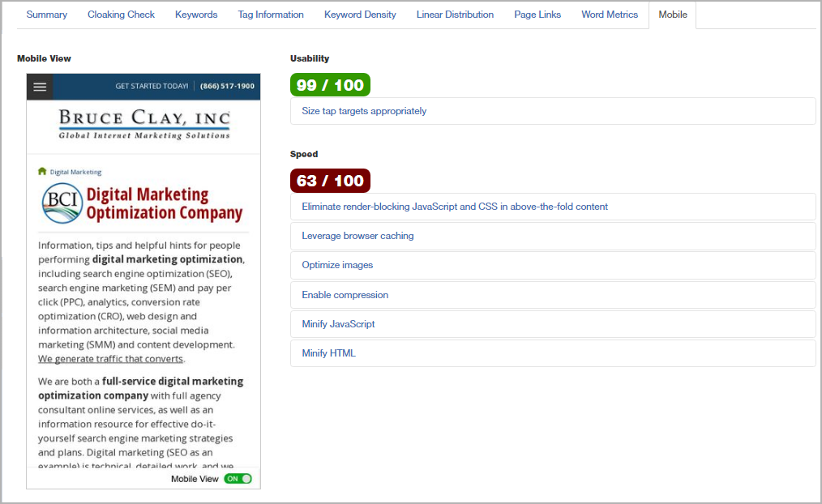Viewport: 822px width, 504px height.
Task: Click 'We generate traffic that converts' link
Action: click(x=110, y=359)
